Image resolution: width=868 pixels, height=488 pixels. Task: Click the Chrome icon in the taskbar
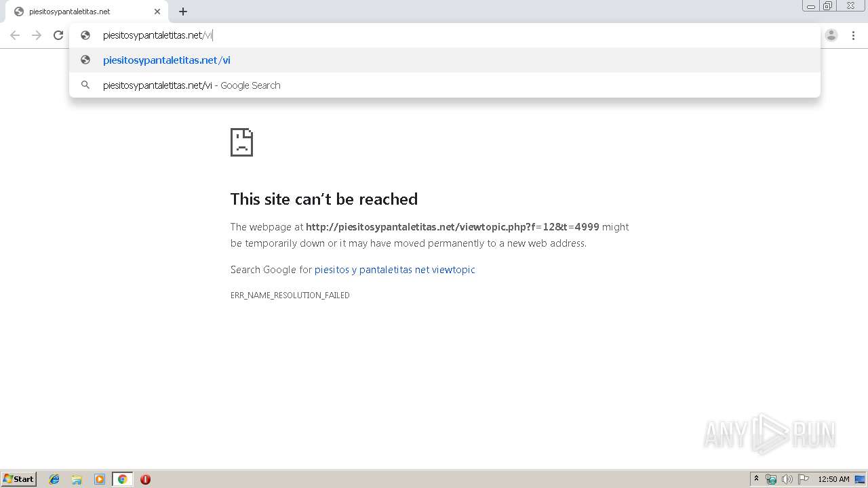pos(122,479)
